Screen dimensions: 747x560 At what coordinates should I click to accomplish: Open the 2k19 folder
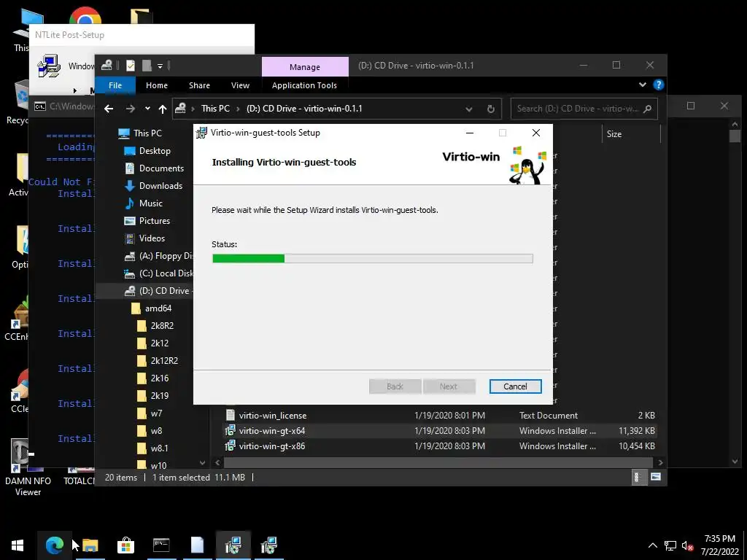tap(159, 396)
